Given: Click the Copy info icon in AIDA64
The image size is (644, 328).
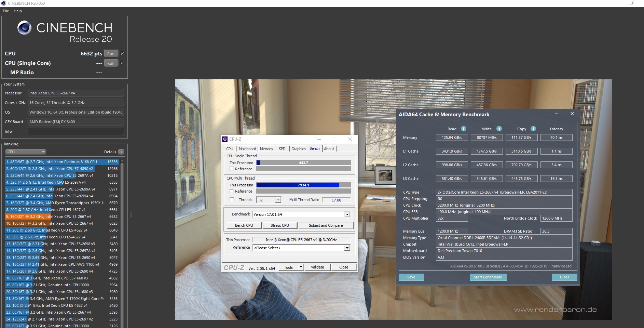Looking at the screenshot, I should pos(533,129).
